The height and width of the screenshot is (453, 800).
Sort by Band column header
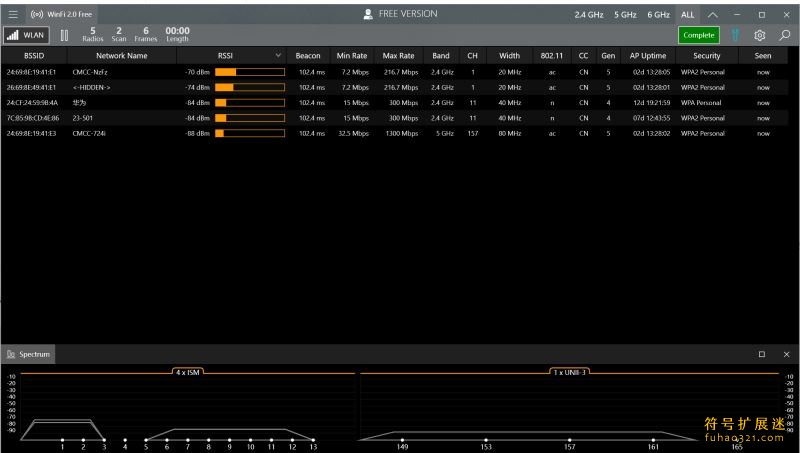[x=441, y=56]
